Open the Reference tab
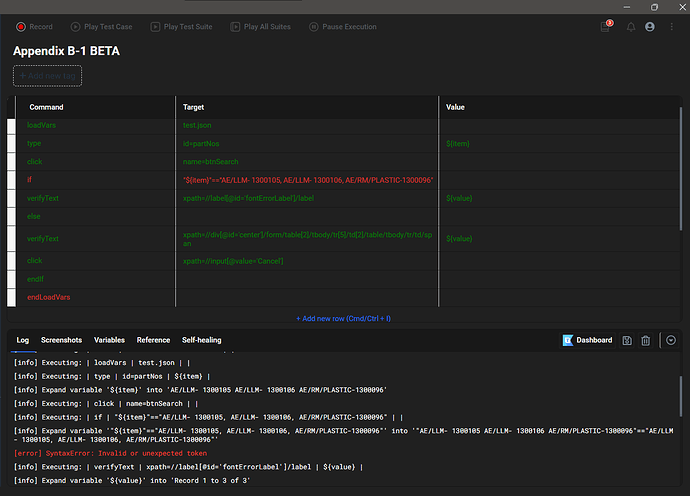The height and width of the screenshot is (496, 690). [x=153, y=340]
